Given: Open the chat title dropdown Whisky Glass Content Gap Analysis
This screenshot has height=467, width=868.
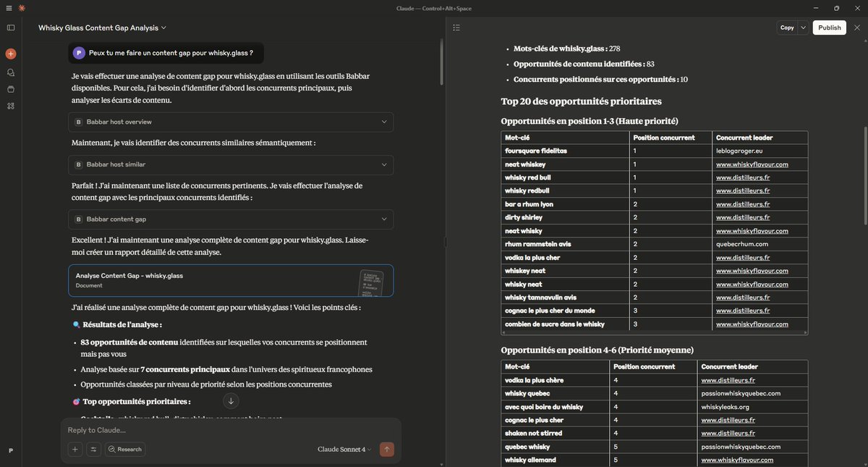Looking at the screenshot, I should point(102,28).
